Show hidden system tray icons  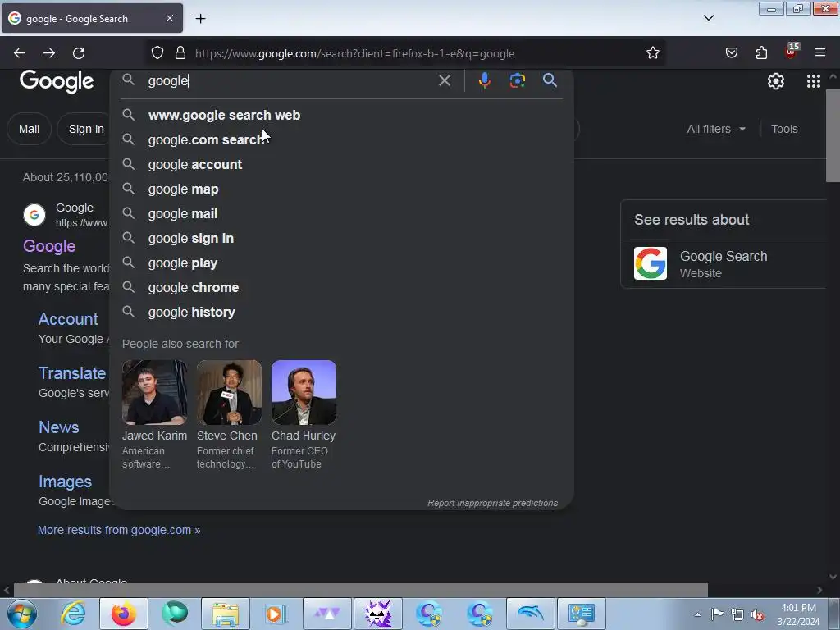697,614
